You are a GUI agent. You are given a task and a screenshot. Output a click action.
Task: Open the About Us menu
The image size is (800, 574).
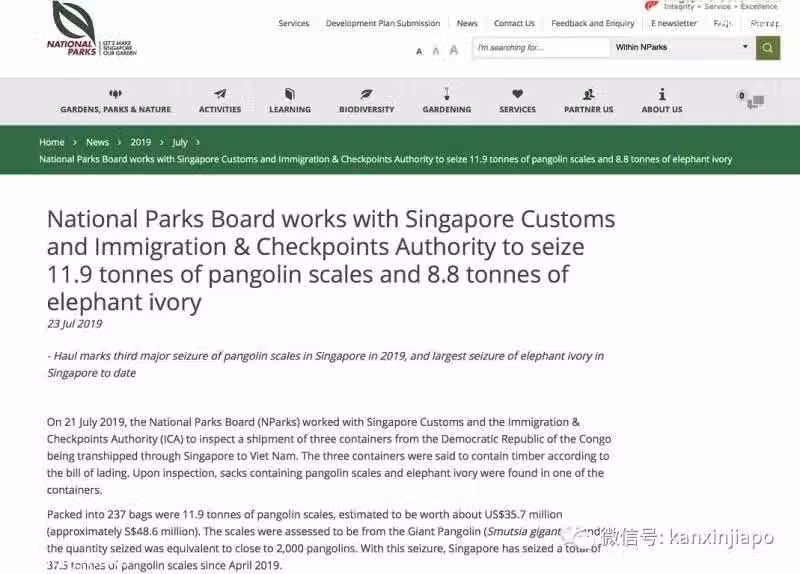point(662,109)
